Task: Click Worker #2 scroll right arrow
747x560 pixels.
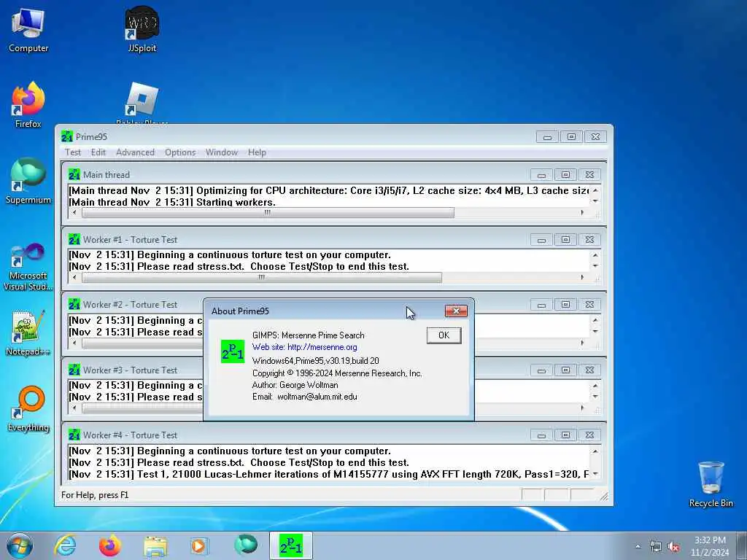Action: click(x=582, y=343)
